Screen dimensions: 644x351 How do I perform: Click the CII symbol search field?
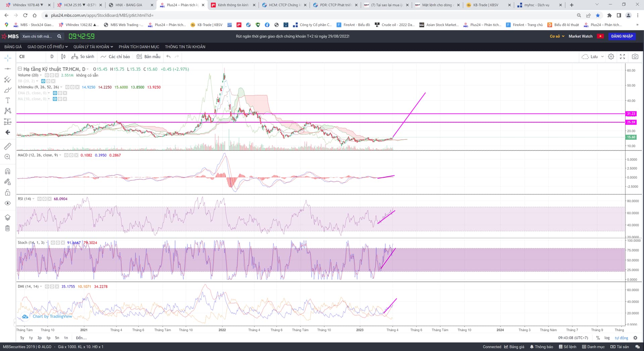click(x=30, y=57)
